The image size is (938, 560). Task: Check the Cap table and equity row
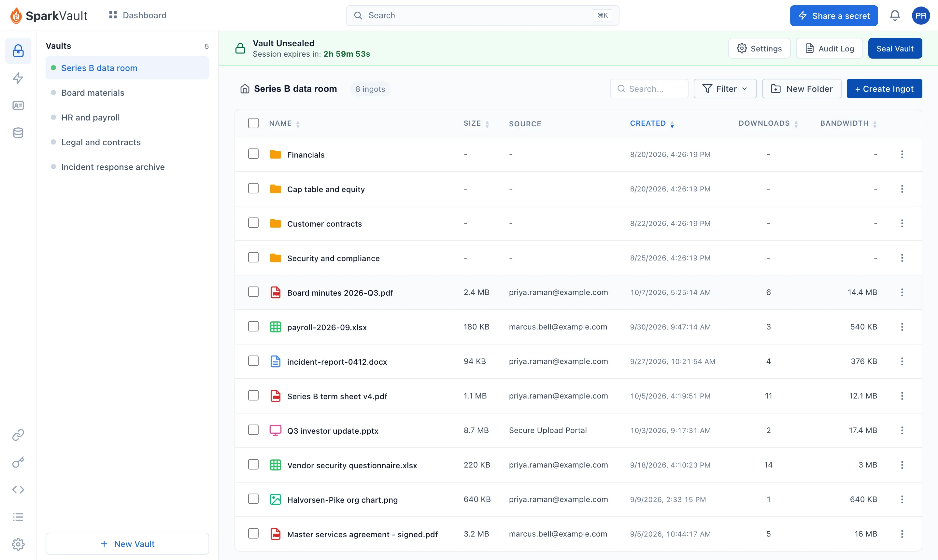253,188
